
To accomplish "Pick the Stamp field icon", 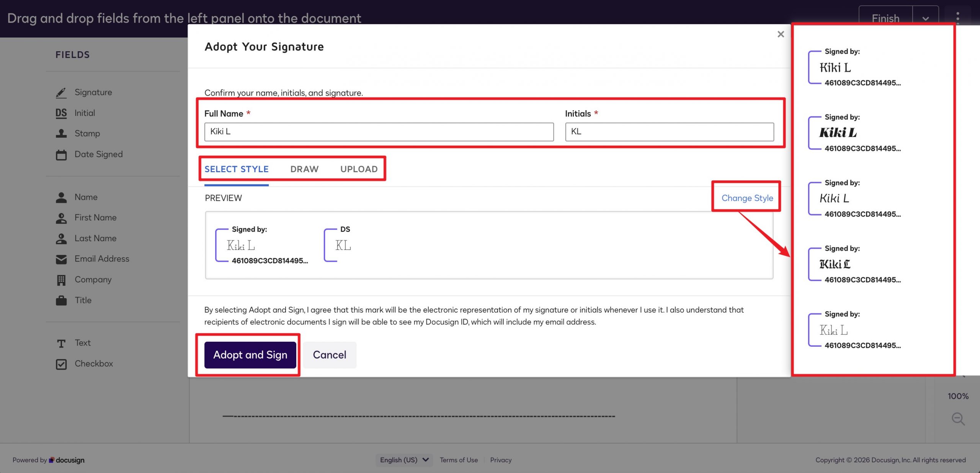I will point(61,134).
